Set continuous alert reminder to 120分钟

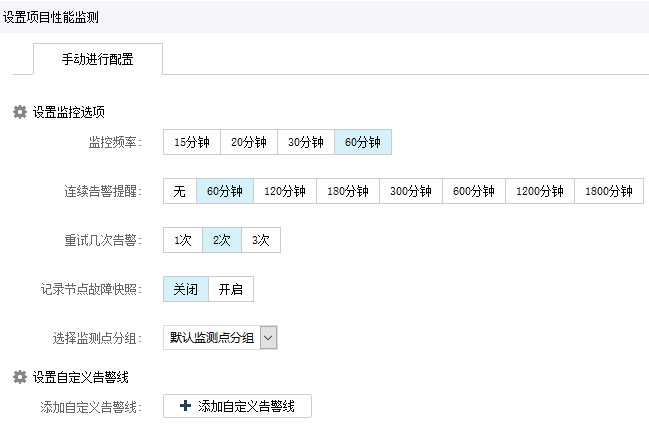[286, 191]
